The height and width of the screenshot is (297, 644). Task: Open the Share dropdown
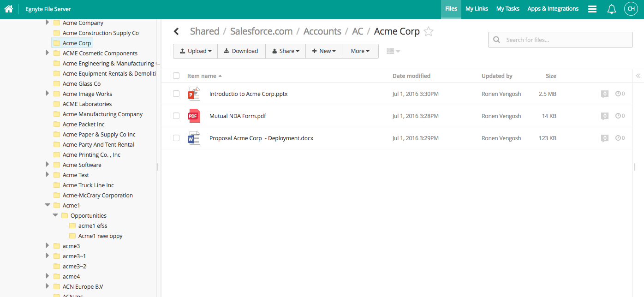286,51
